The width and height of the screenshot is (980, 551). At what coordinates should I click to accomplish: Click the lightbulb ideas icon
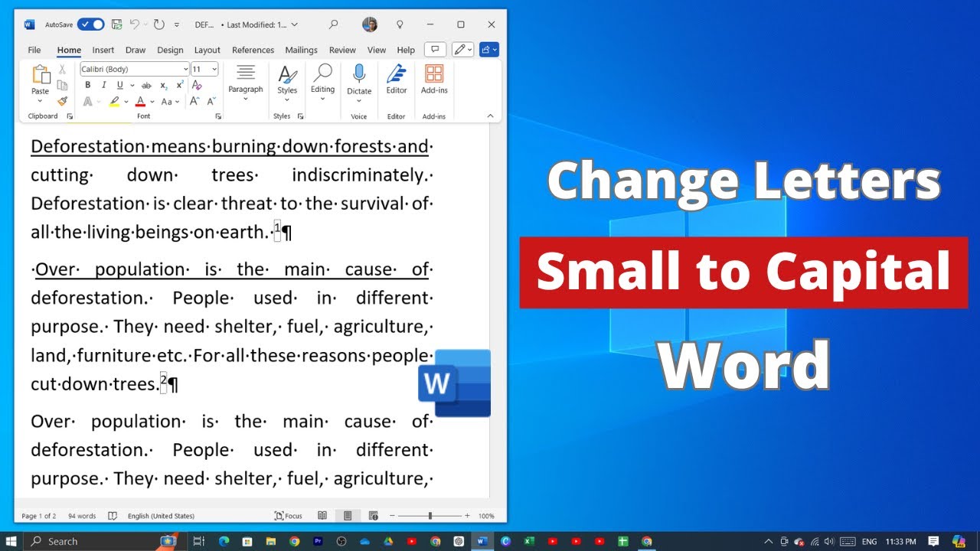(x=399, y=24)
